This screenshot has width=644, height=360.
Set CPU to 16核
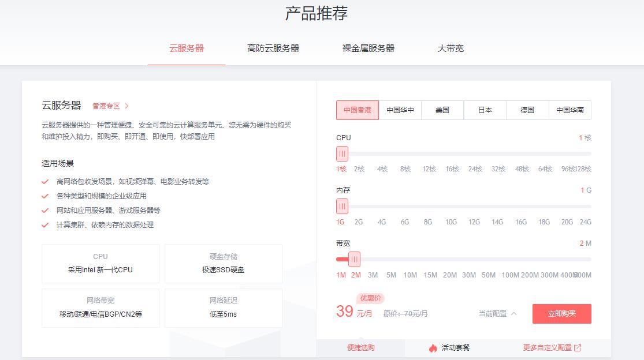coord(452,169)
